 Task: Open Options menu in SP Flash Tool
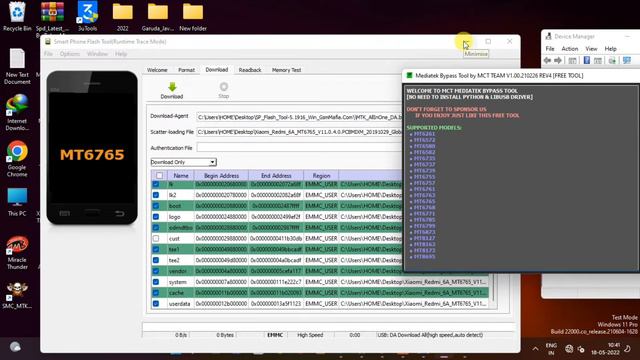pyautogui.click(x=70, y=54)
